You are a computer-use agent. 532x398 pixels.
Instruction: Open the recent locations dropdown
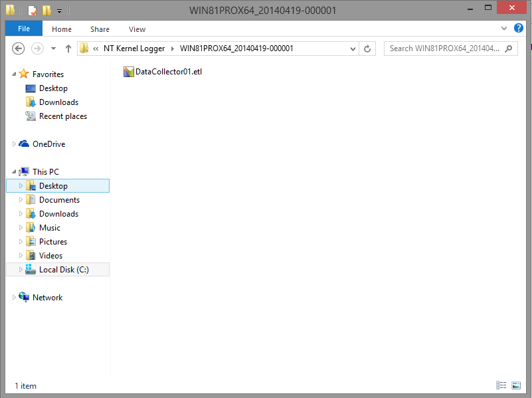[x=53, y=49]
